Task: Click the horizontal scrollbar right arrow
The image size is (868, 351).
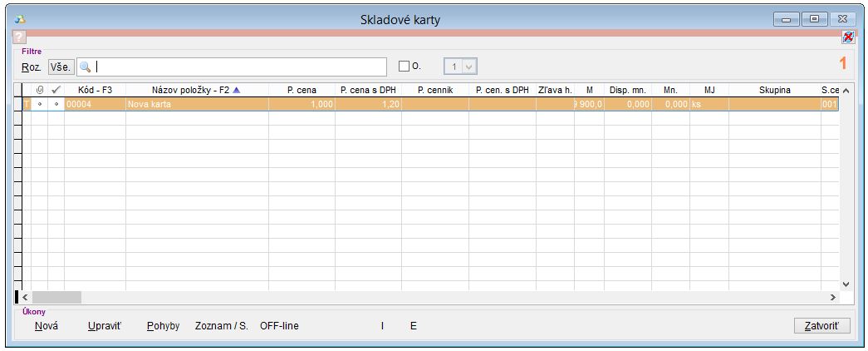Action: tap(833, 297)
